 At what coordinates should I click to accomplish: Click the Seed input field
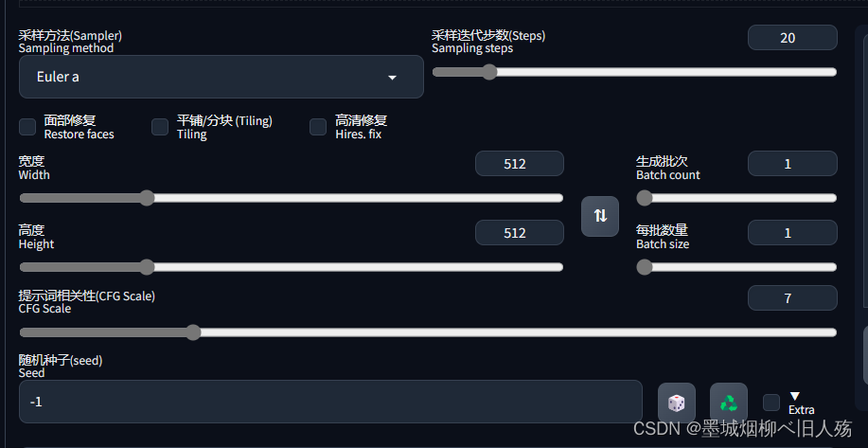[330, 402]
